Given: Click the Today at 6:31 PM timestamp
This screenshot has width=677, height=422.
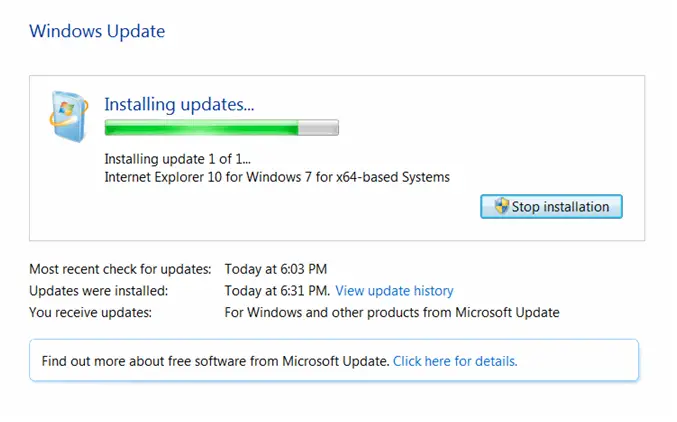Looking at the screenshot, I should (277, 291).
